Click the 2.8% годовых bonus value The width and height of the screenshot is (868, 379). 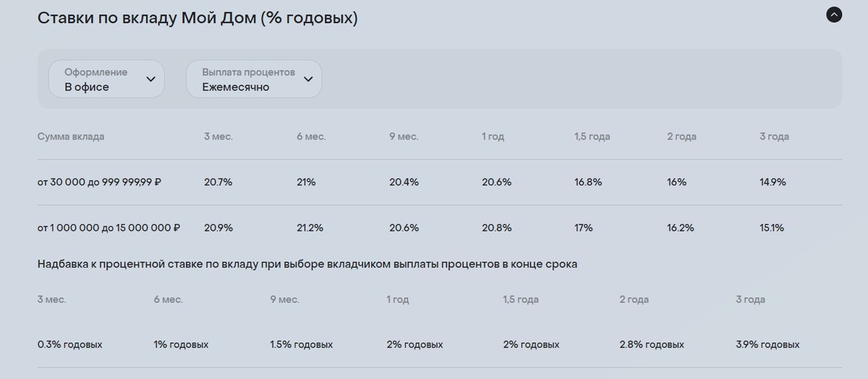652,345
